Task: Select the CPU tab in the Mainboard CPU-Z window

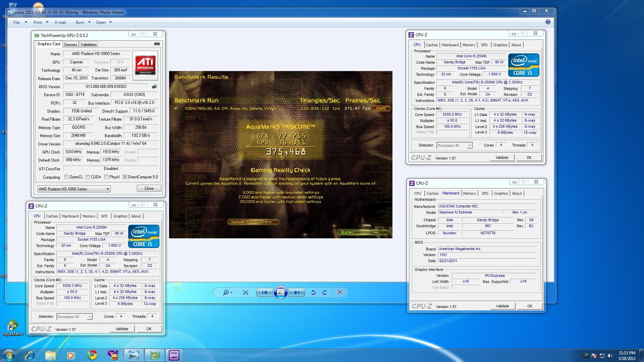Action: pos(418,194)
